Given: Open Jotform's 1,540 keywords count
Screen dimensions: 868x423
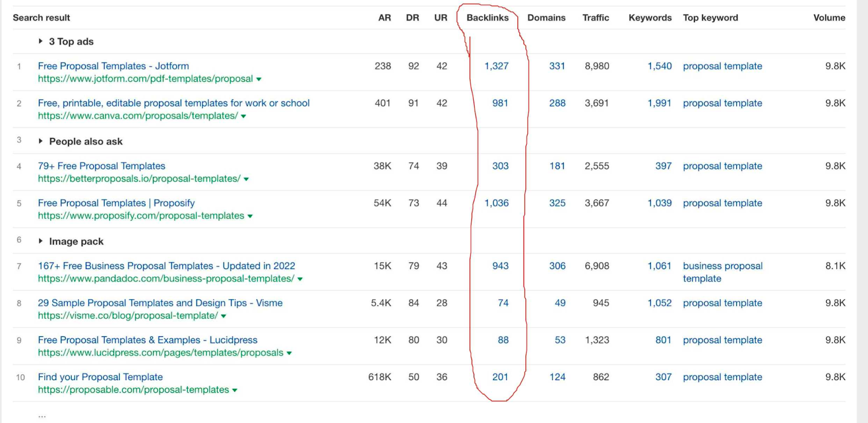Looking at the screenshot, I should pos(660,66).
